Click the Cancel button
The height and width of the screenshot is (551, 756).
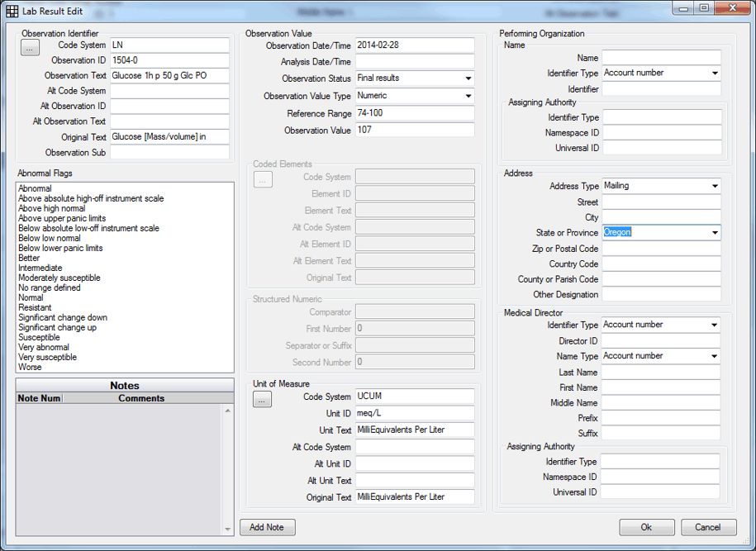pos(708,527)
